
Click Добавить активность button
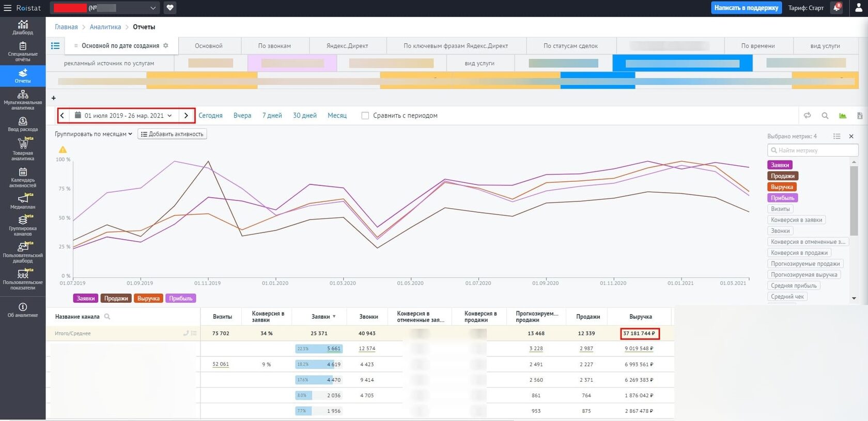pos(172,134)
